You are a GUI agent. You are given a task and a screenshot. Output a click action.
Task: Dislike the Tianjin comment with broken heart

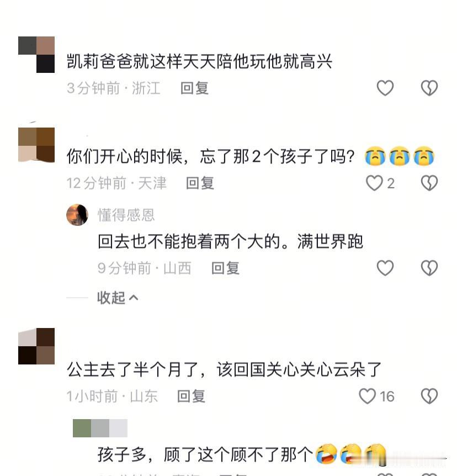click(x=429, y=183)
